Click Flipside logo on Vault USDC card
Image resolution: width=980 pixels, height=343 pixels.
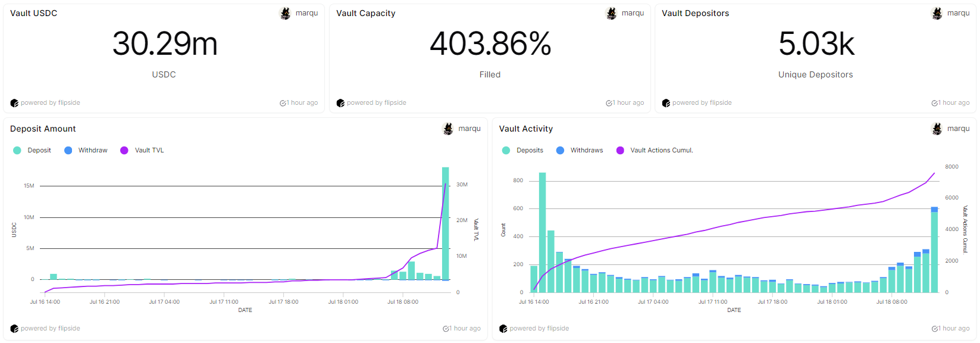tap(14, 103)
